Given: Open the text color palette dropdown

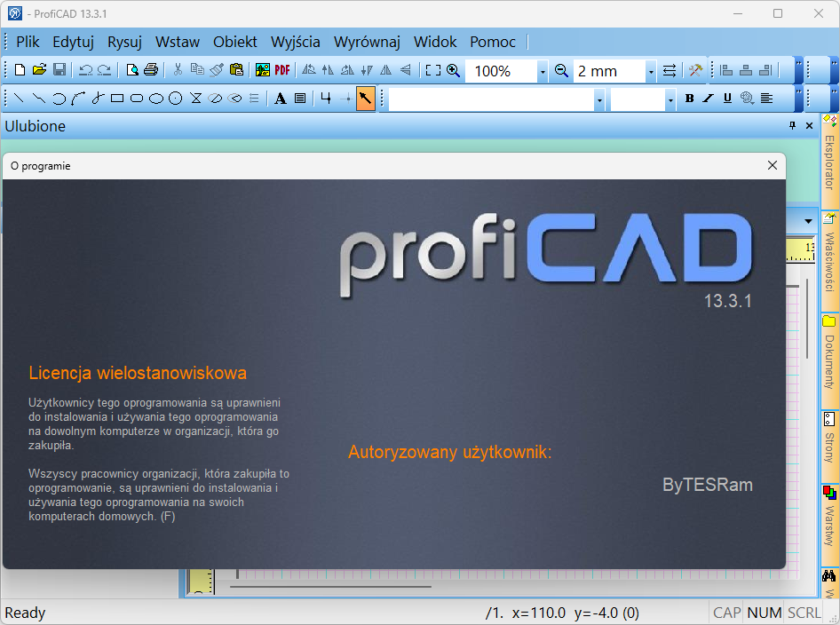Looking at the screenshot, I should 747,98.
